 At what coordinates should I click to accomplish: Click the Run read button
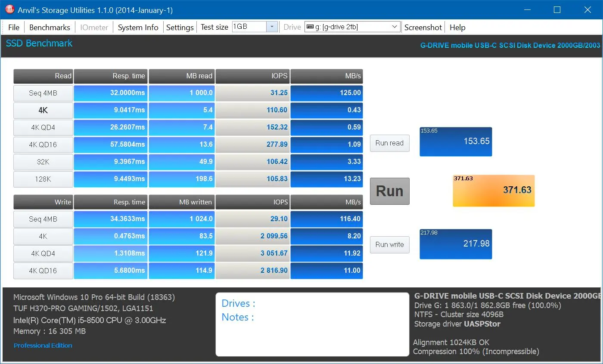coord(389,143)
